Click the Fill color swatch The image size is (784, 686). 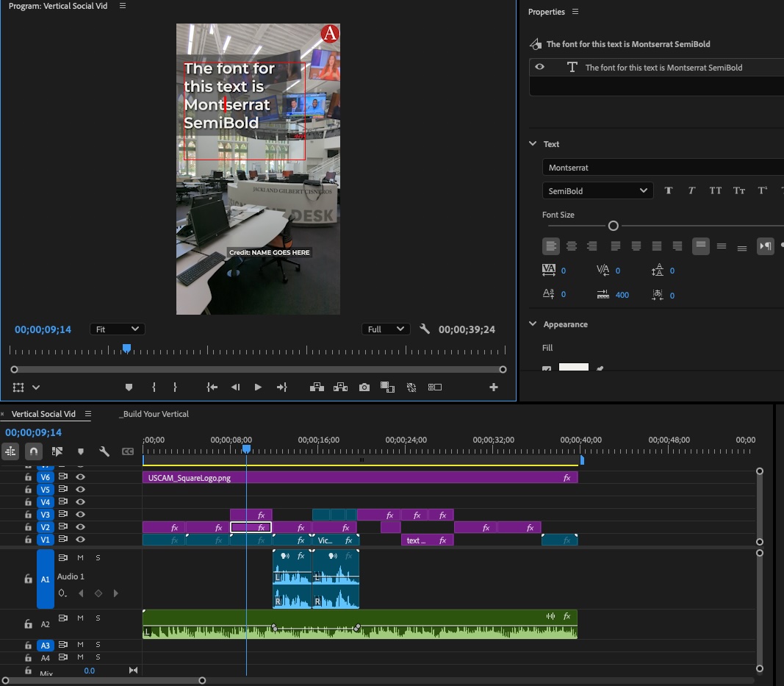click(574, 368)
